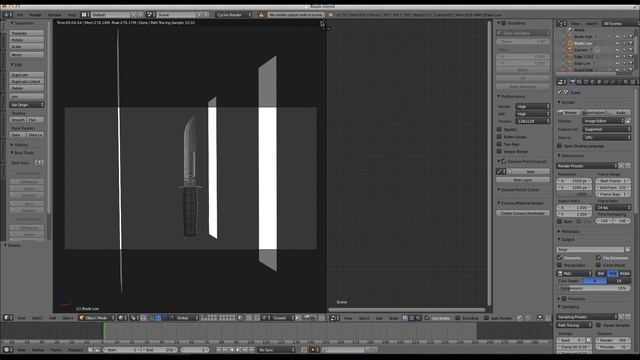Click the Blade High object icon in outliner
640x360 pixels.
pos(571,36)
